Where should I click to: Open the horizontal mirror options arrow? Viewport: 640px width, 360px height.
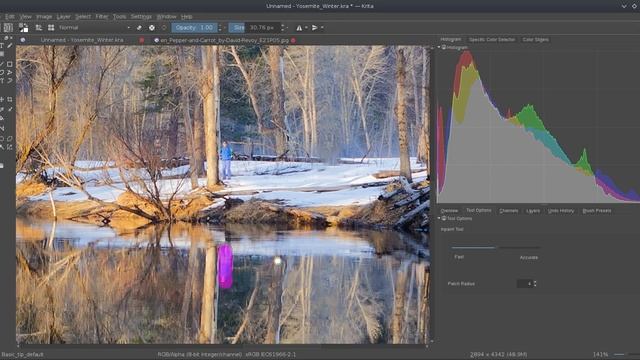point(306,28)
